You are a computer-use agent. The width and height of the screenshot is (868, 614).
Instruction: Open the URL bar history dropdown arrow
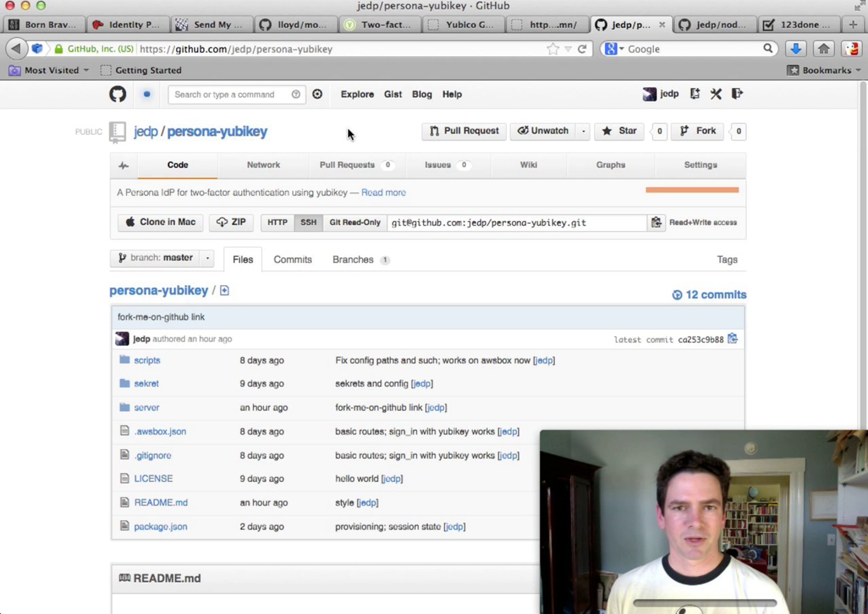point(568,49)
